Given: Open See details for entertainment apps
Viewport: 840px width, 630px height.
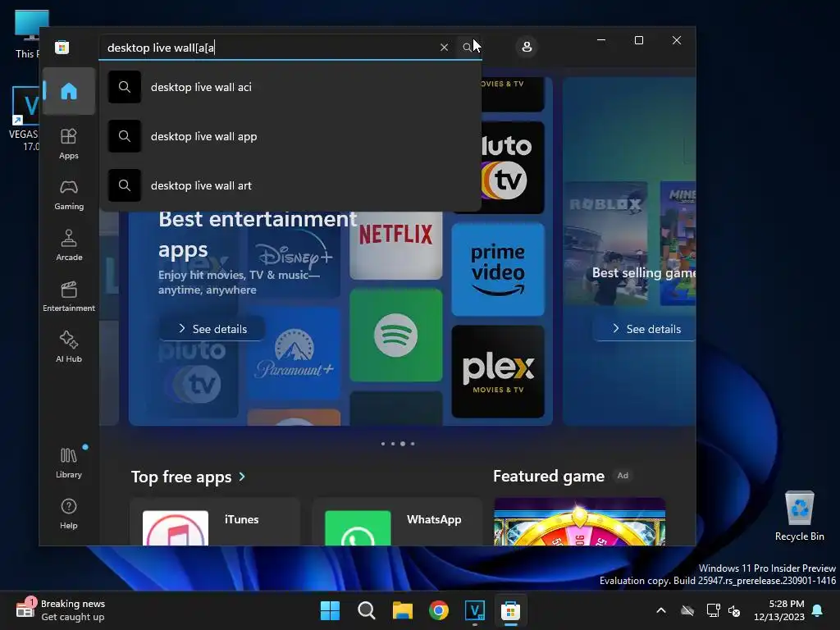Looking at the screenshot, I should click(x=212, y=328).
